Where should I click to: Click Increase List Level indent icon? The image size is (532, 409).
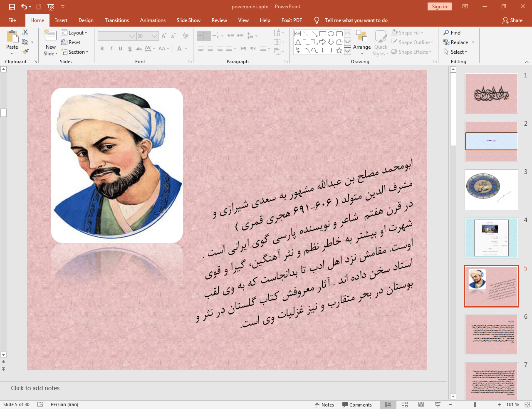(240, 36)
